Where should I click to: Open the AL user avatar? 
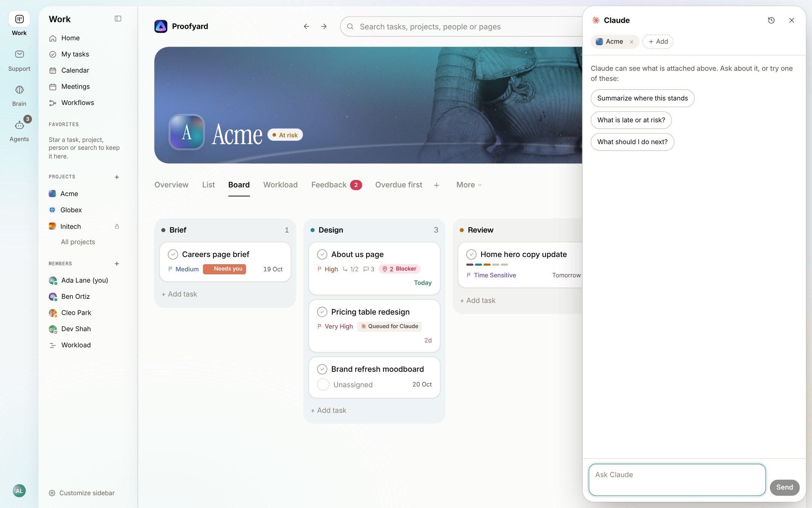tap(19, 490)
